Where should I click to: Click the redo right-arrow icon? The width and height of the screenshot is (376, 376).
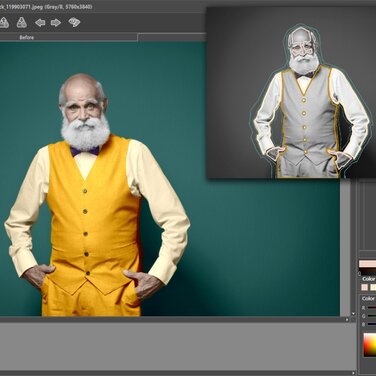click(x=56, y=23)
